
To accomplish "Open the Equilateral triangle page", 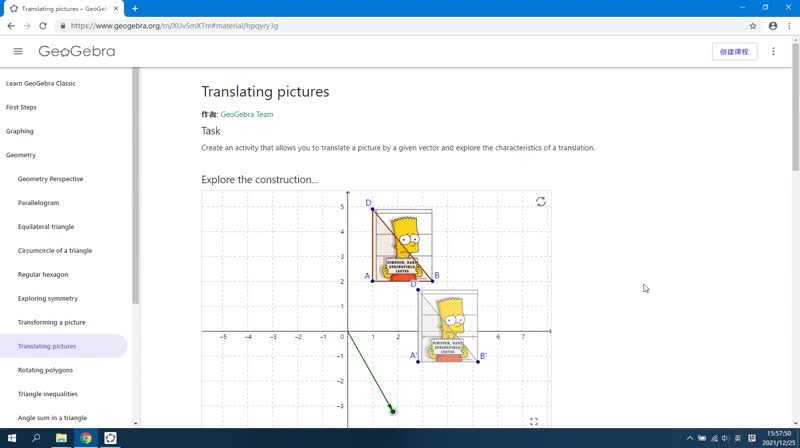I will coord(46,227).
